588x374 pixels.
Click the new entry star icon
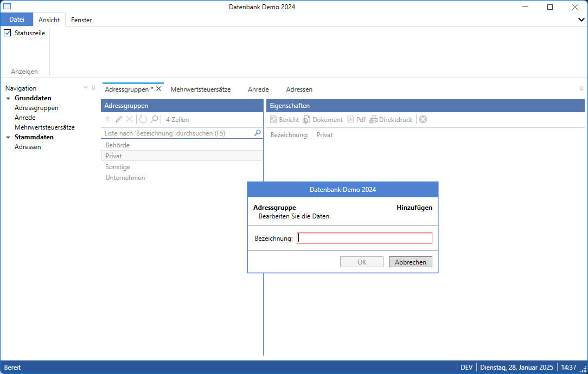(107, 119)
